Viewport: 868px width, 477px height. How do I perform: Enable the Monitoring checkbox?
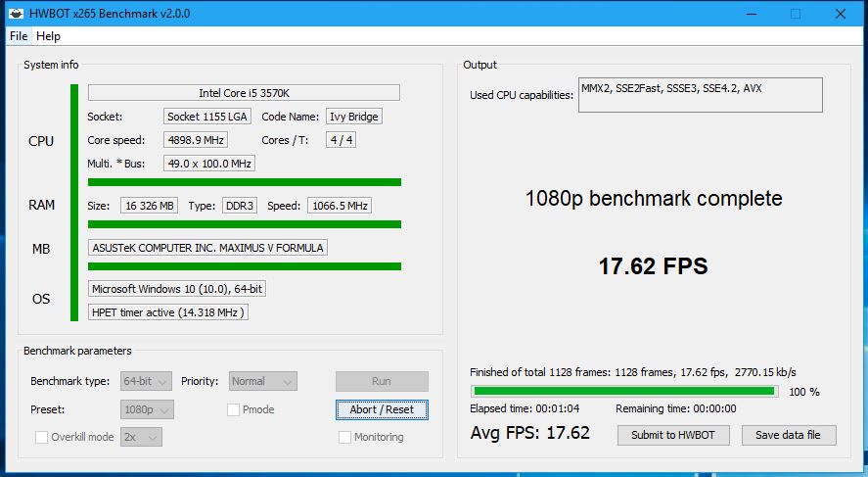tap(344, 437)
